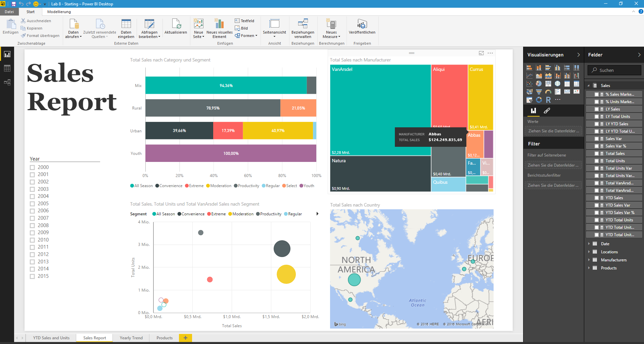Select filled map visualization
This screenshot has width=644, height=344.
click(x=529, y=92)
